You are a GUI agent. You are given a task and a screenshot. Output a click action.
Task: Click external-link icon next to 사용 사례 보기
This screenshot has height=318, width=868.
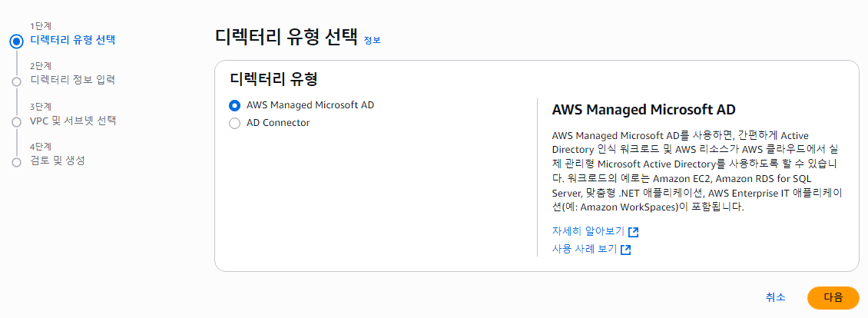pos(625,250)
